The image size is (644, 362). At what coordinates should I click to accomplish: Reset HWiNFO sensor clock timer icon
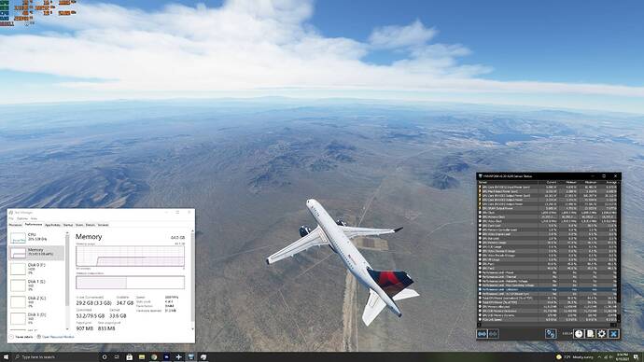tap(579, 334)
